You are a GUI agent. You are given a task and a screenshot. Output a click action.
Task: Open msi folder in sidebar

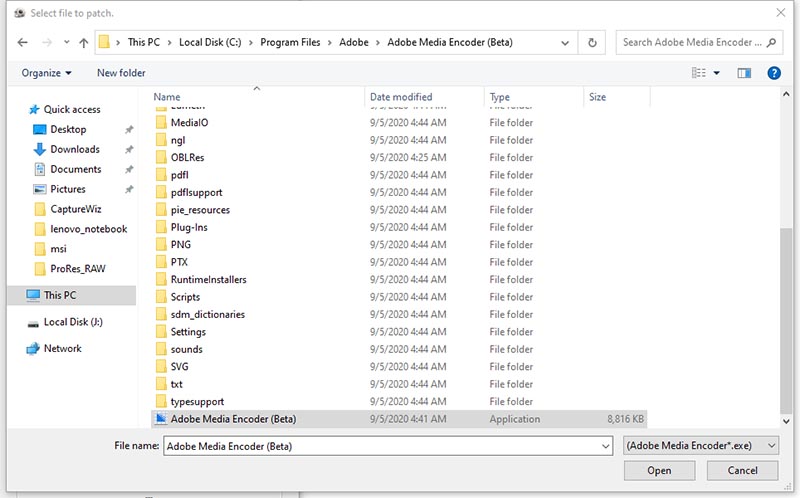[50, 248]
